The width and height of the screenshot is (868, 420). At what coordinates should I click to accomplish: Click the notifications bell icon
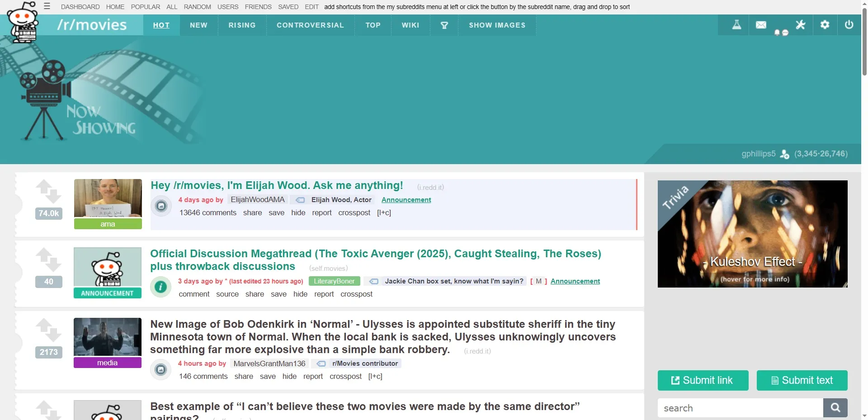tap(777, 33)
